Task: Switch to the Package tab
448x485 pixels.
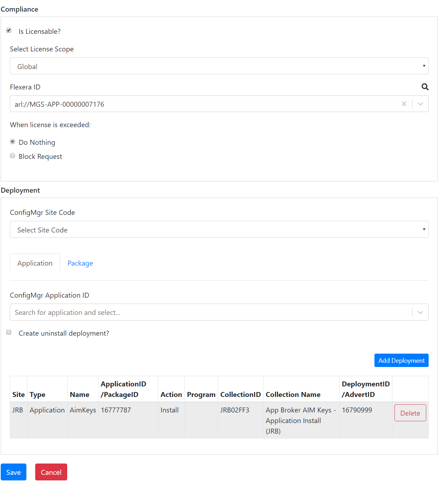Action: point(80,263)
